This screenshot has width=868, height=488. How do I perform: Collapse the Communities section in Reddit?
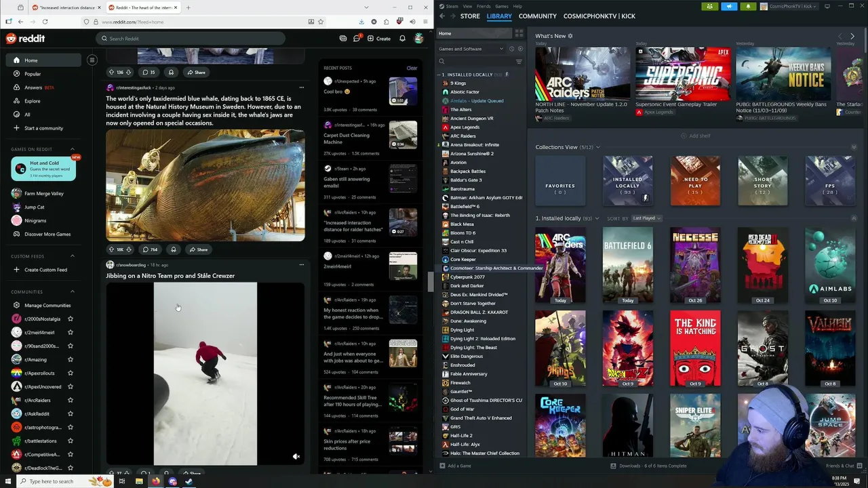(x=73, y=291)
